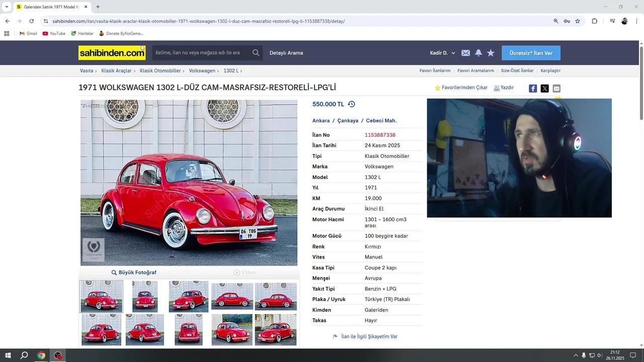Share listing on Facebook
The image size is (644, 362).
click(533, 88)
